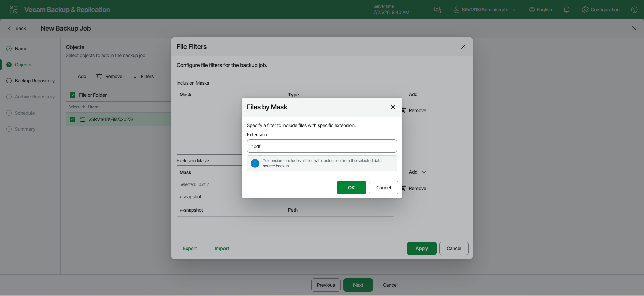Screen dimensions: 644x296
Task: Cancel the Files by Mask dialog
Action: [384, 188]
